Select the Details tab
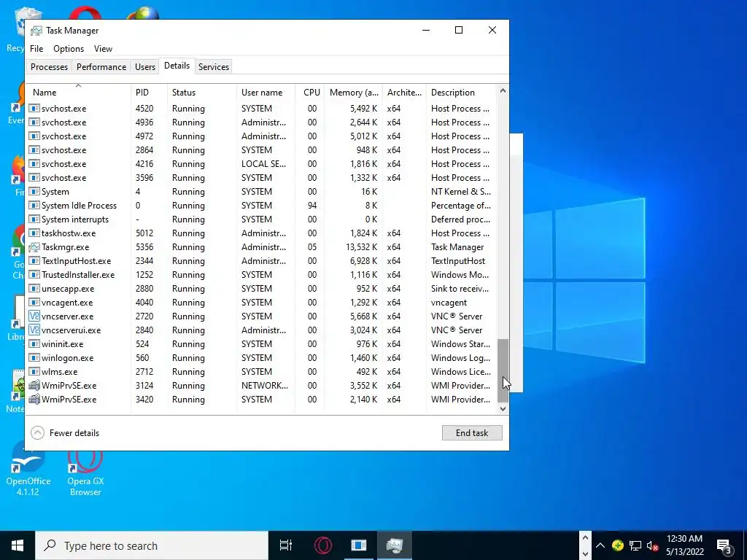Screen dimensions: 747x560 pyautogui.click(x=177, y=66)
